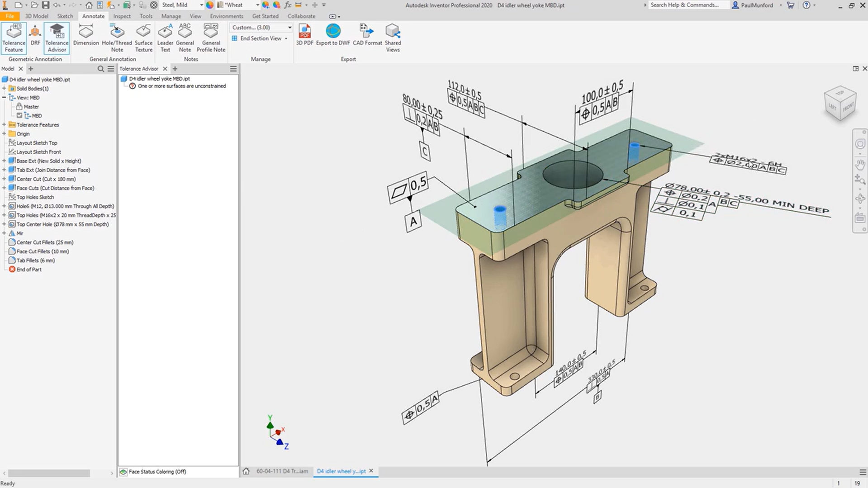Screen dimensions: 868x488
Task: Open the Tolerance Advisor panel menu
Action: click(x=233, y=69)
